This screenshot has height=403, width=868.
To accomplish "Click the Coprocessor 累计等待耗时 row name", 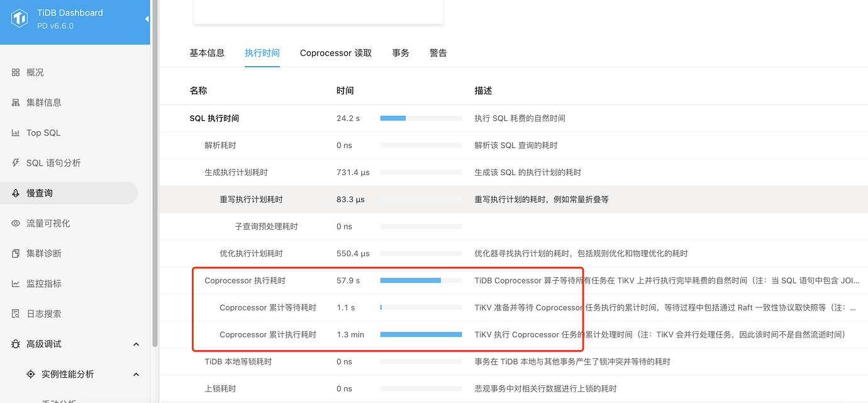I will click(268, 308).
